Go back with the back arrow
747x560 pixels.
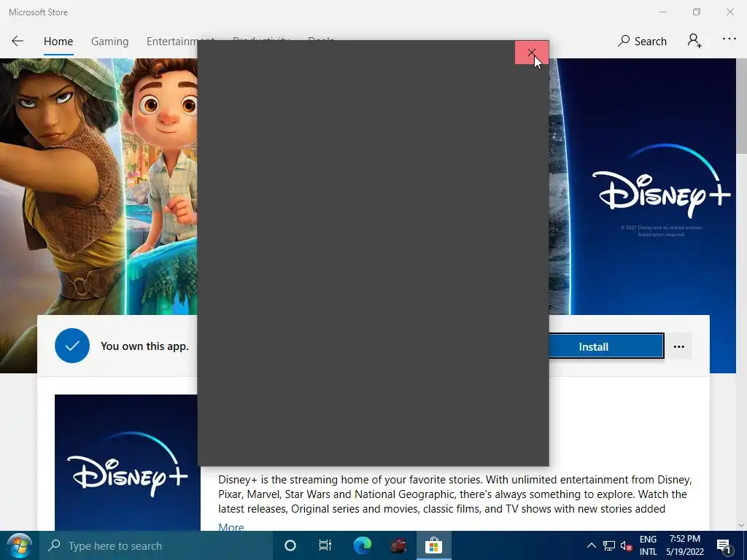pos(18,42)
